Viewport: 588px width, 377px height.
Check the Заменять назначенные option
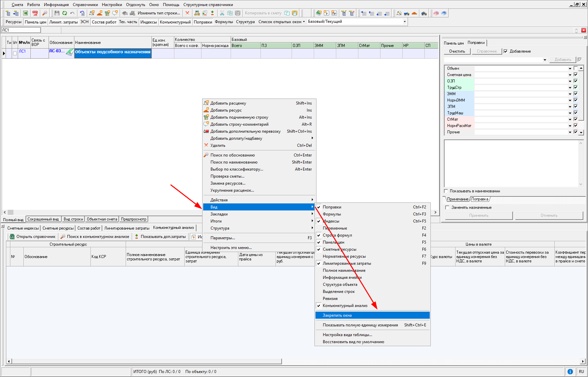pos(447,207)
